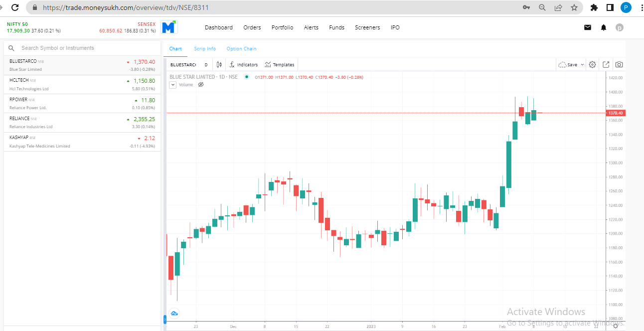
Task: Expand the Save dropdown arrow
Action: tap(582, 65)
